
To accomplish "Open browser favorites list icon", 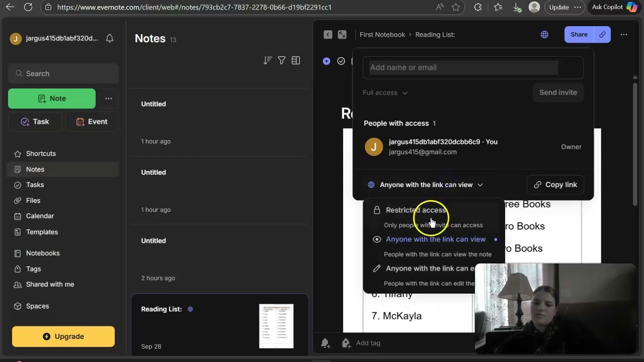I will click(x=498, y=7).
